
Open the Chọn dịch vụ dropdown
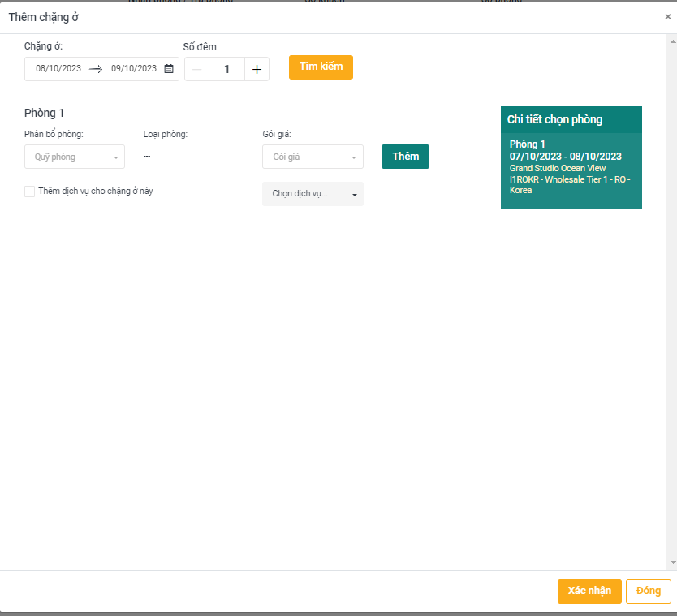point(313,194)
